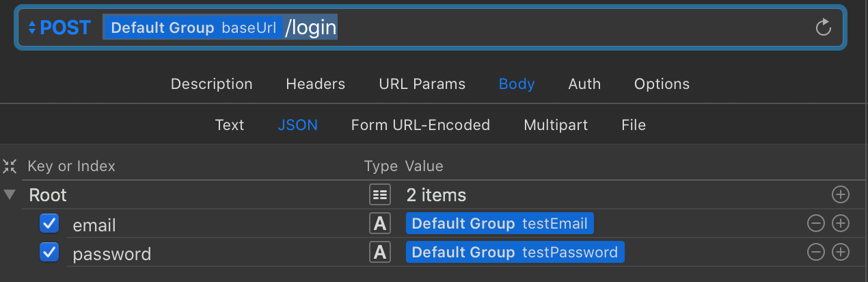Viewport: 868px width, 282px height.
Task: Click the string type icon for email
Action: point(379,224)
